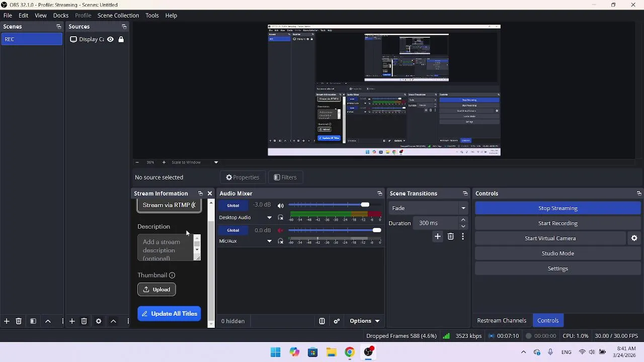Undock the Controls panel
Image resolution: width=644 pixels, height=362 pixels.
click(639, 194)
